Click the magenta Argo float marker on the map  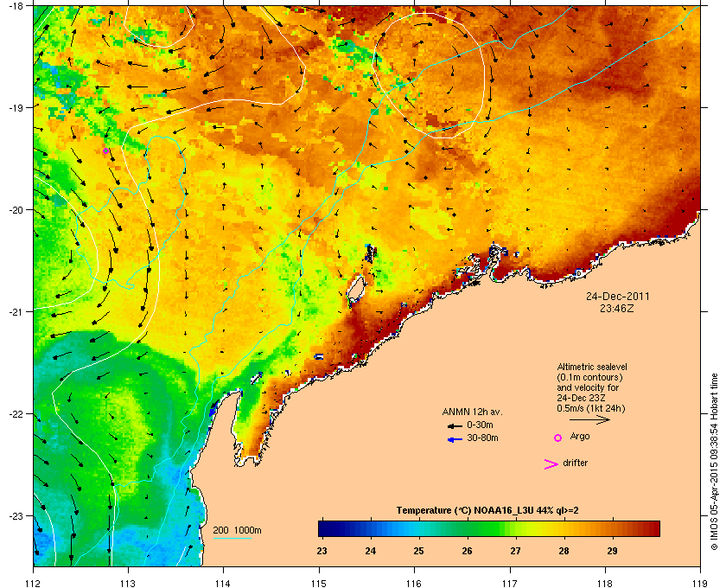105,151
